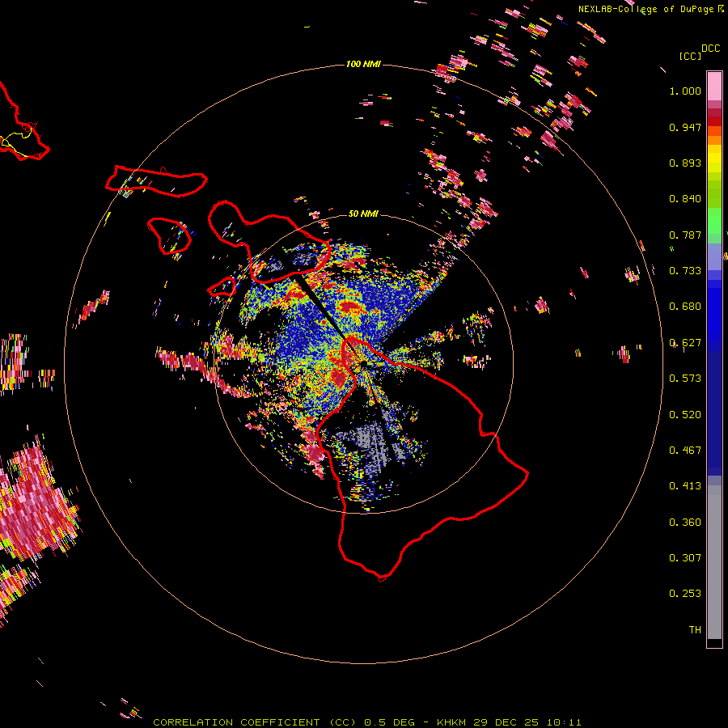Click the TH threshold label
The height and width of the screenshot is (728, 728).
point(695,630)
